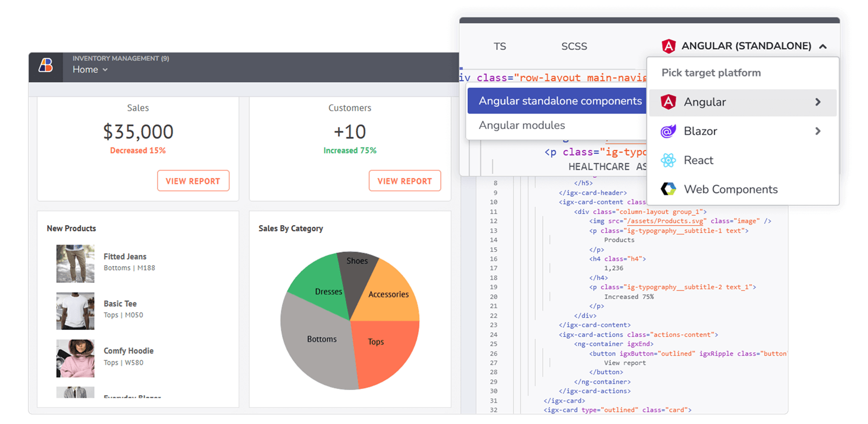Image resolution: width=868 pixels, height=424 pixels.
Task: Select Angular standalone components option
Action: pos(559,101)
